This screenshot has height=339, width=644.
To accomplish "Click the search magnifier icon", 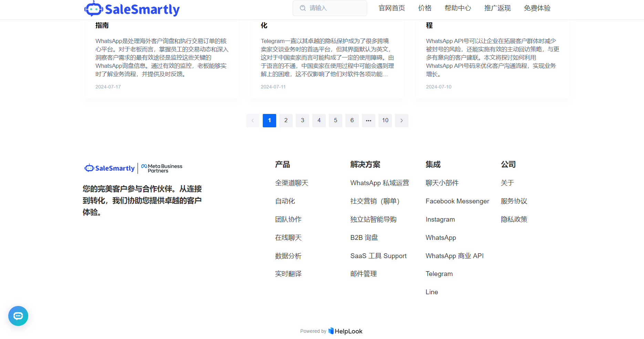I will 303,8.
